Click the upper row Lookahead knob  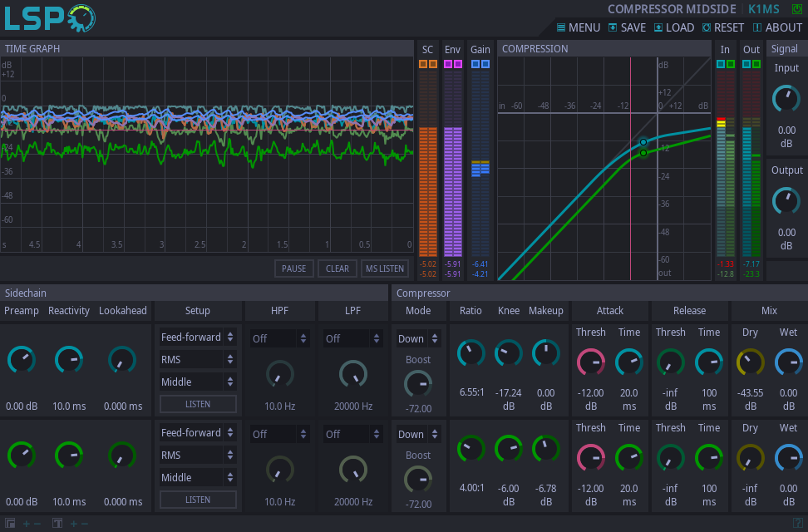122,360
